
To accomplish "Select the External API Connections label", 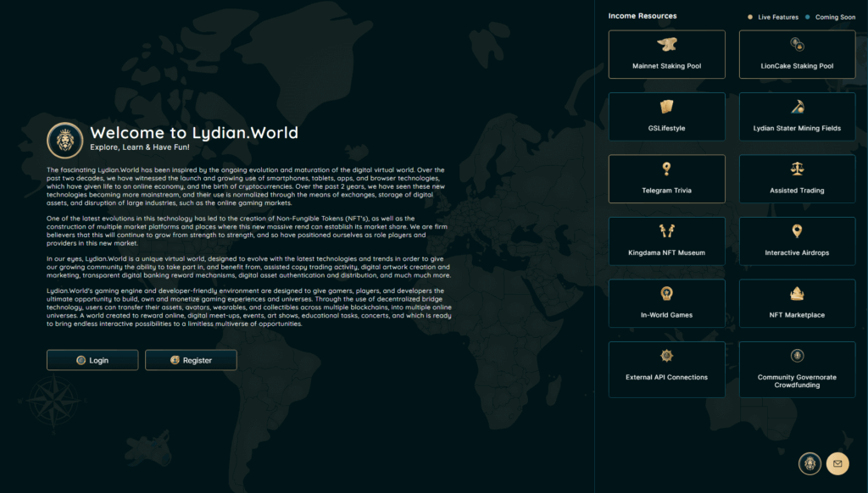I will click(666, 377).
